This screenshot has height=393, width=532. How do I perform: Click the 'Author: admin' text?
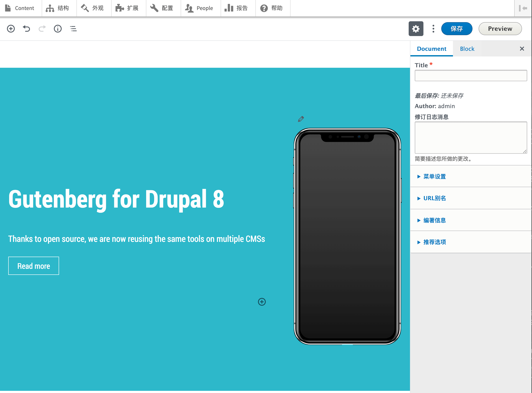click(435, 106)
